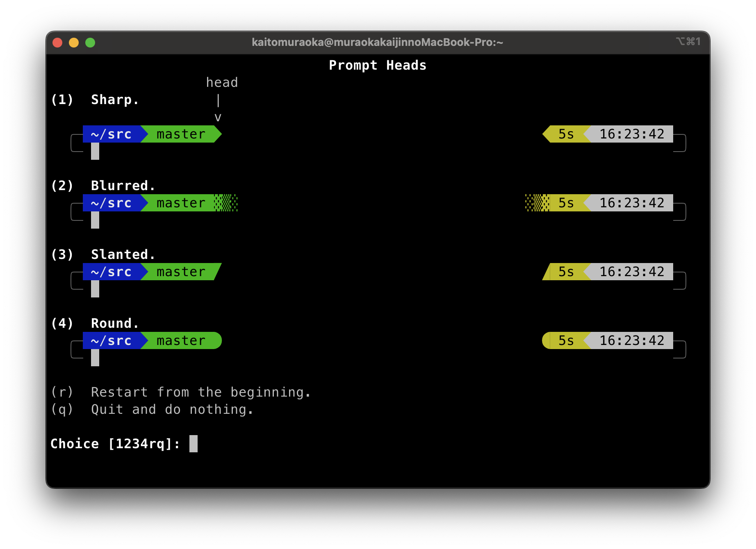Click the green zoom window button
The height and width of the screenshot is (549, 756).
click(90, 43)
